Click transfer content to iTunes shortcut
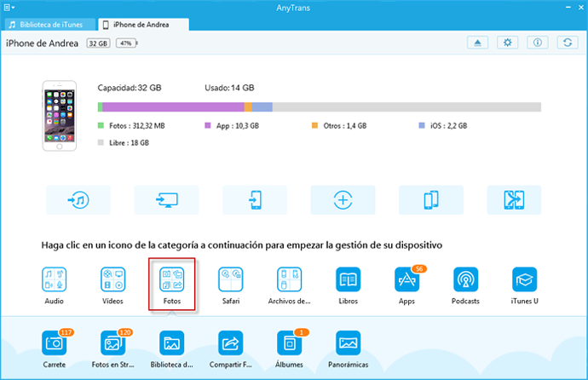Image resolution: width=588 pixels, height=380 pixels. [78, 199]
